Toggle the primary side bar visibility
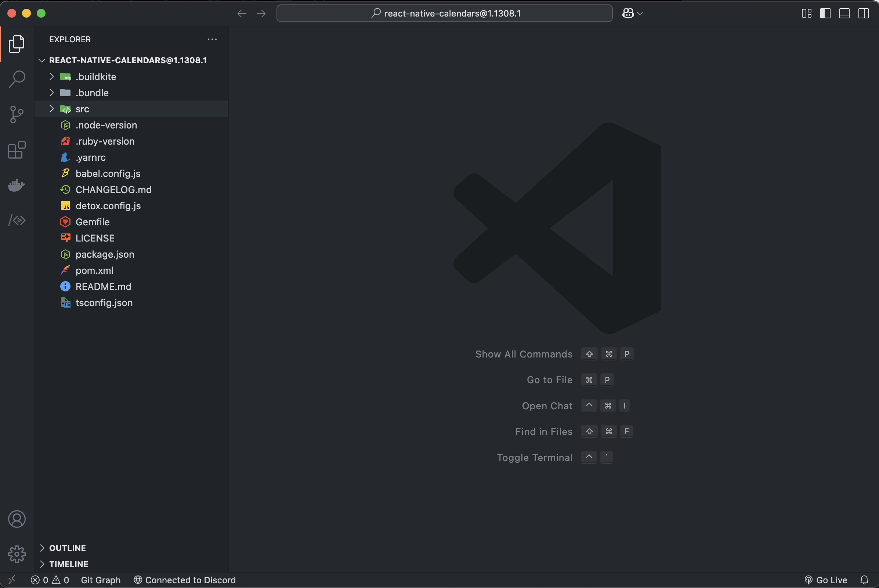 (x=825, y=14)
